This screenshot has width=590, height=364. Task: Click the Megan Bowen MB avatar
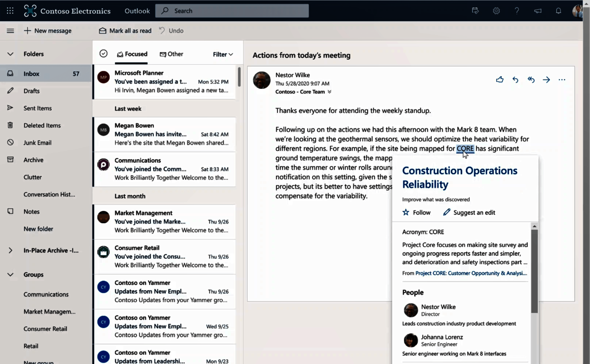pyautogui.click(x=104, y=130)
